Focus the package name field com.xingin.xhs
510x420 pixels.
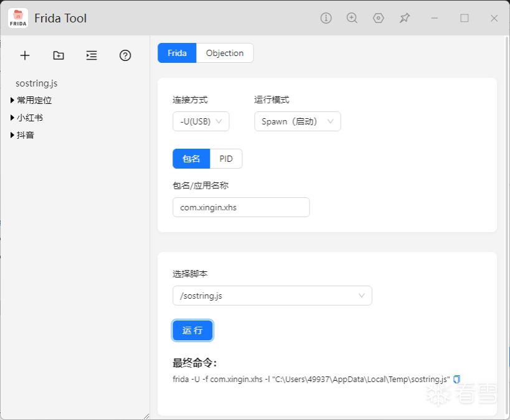pyautogui.click(x=241, y=207)
